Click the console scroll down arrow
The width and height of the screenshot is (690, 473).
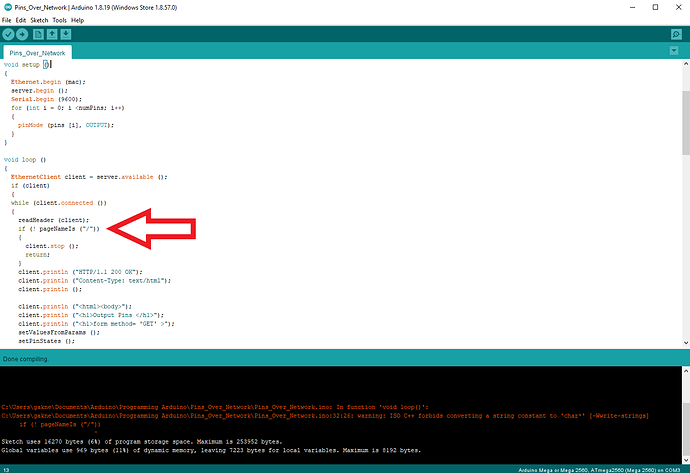tap(686, 460)
